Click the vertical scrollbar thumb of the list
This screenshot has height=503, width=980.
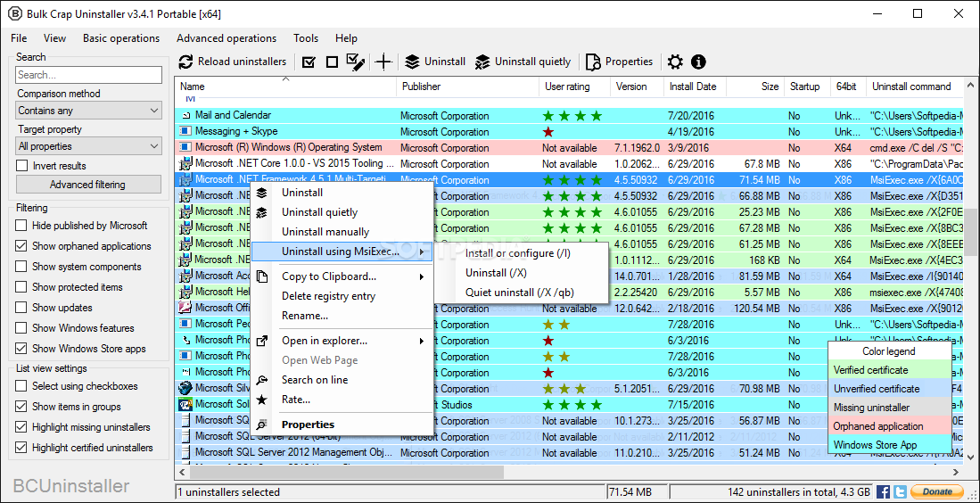coord(970,233)
